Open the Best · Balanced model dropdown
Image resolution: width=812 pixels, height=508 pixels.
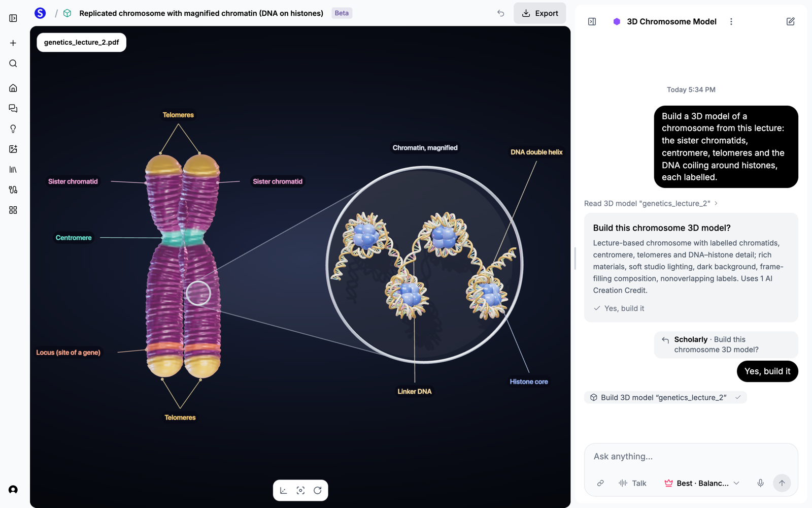(x=702, y=483)
